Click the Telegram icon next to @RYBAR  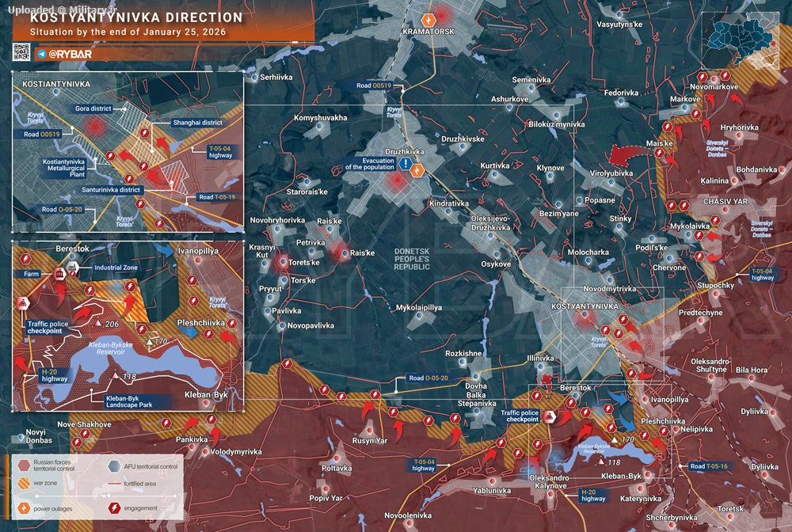coord(41,54)
